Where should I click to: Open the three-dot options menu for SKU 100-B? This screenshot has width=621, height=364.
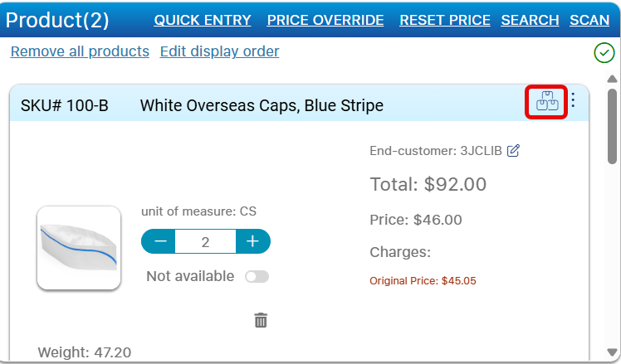573,101
